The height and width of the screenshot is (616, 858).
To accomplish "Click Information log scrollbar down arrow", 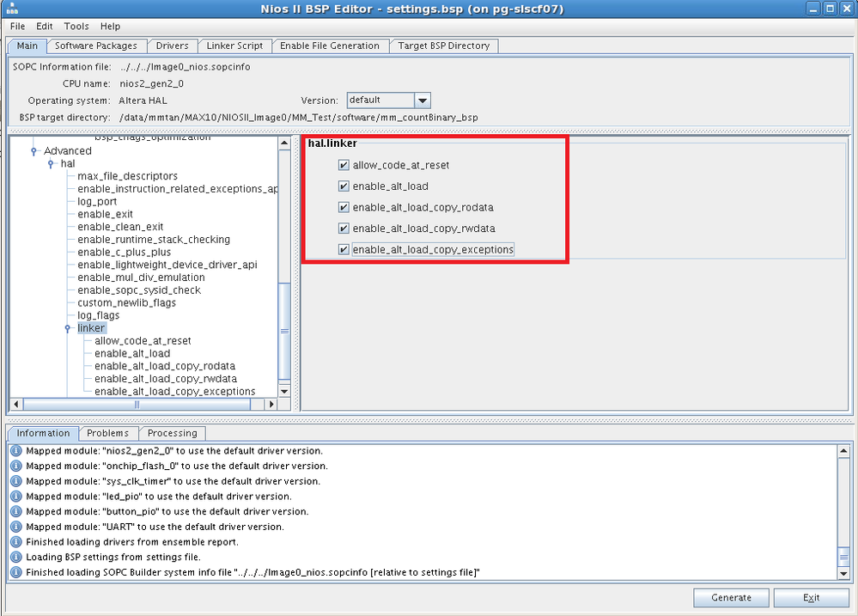I will (x=843, y=574).
